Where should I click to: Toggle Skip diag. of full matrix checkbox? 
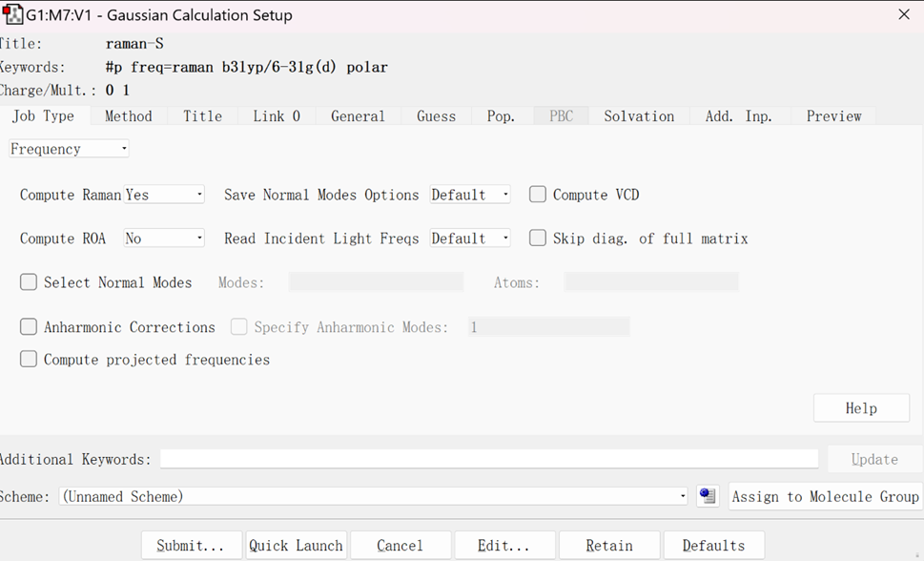[538, 239]
